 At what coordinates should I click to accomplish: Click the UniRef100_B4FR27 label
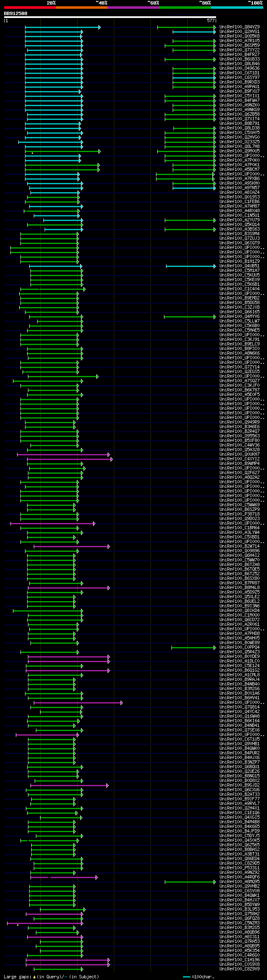[239, 55]
